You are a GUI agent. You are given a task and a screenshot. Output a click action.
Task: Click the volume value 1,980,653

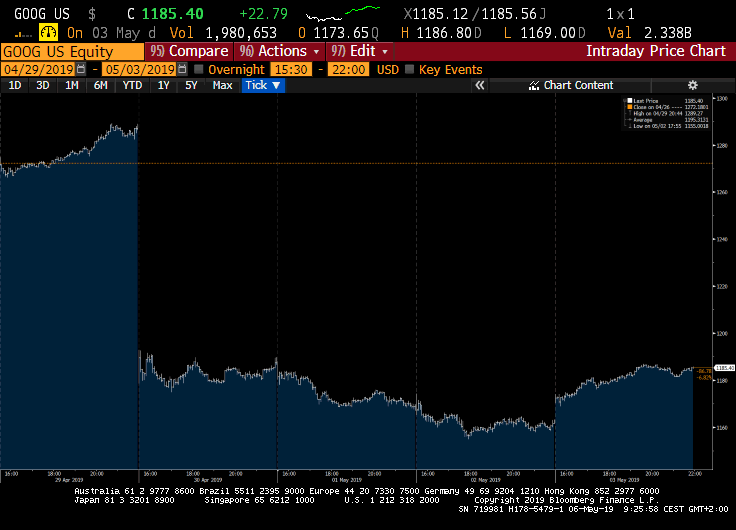(241, 33)
